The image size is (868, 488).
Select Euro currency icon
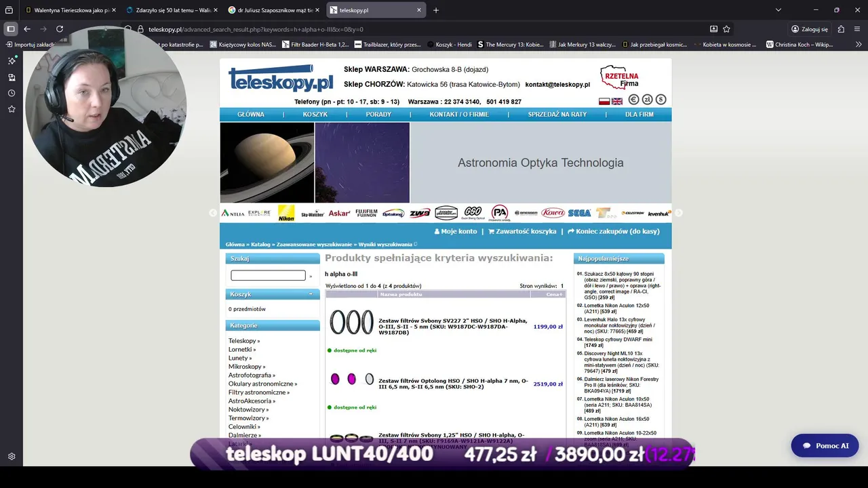coord(634,100)
